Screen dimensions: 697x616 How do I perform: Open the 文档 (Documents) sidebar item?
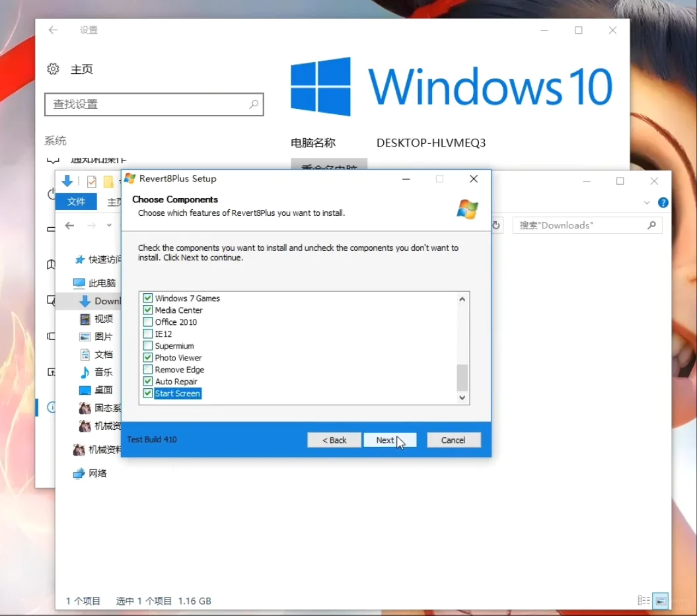104,354
